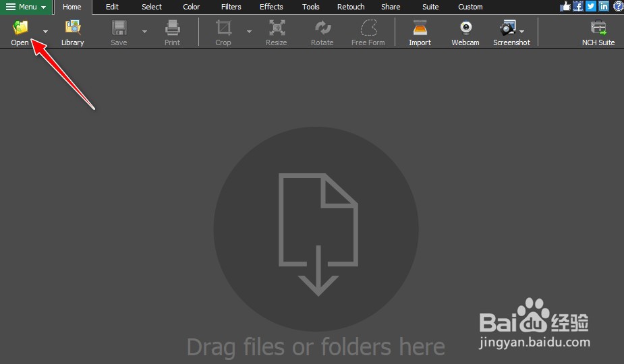The image size is (624, 364).
Task: Switch to the Filters tab
Action: pos(231,7)
